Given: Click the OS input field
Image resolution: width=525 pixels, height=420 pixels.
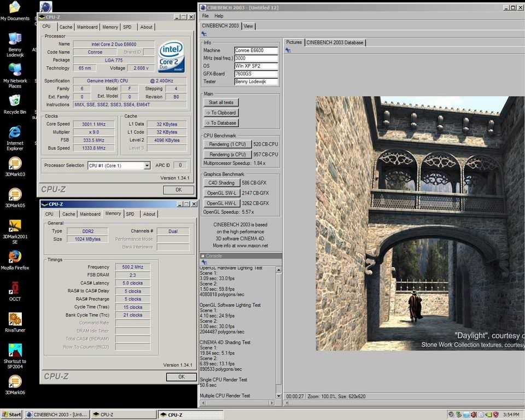Looking at the screenshot, I should point(256,66).
